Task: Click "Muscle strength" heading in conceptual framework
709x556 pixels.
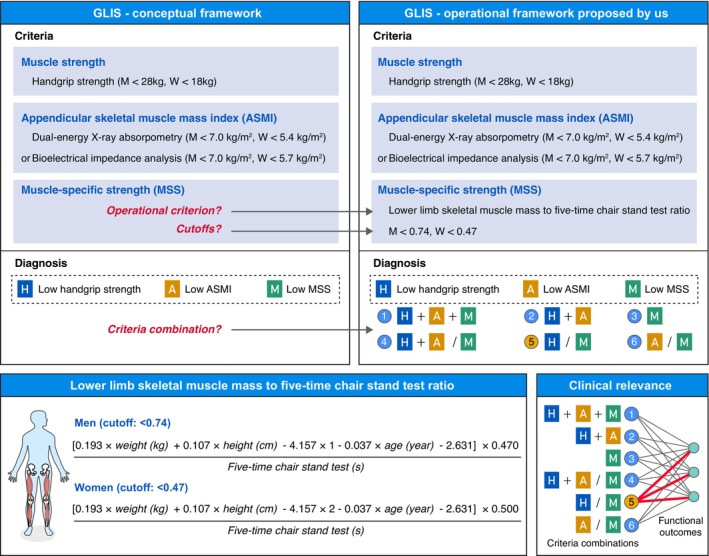Action: [x=63, y=62]
